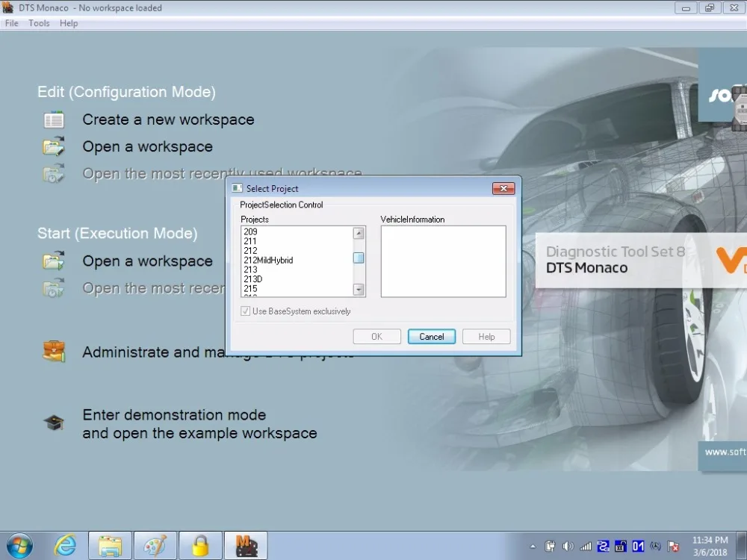Image resolution: width=747 pixels, height=560 pixels.
Task: Click Open a workspace under Execution mode
Action: click(x=148, y=261)
